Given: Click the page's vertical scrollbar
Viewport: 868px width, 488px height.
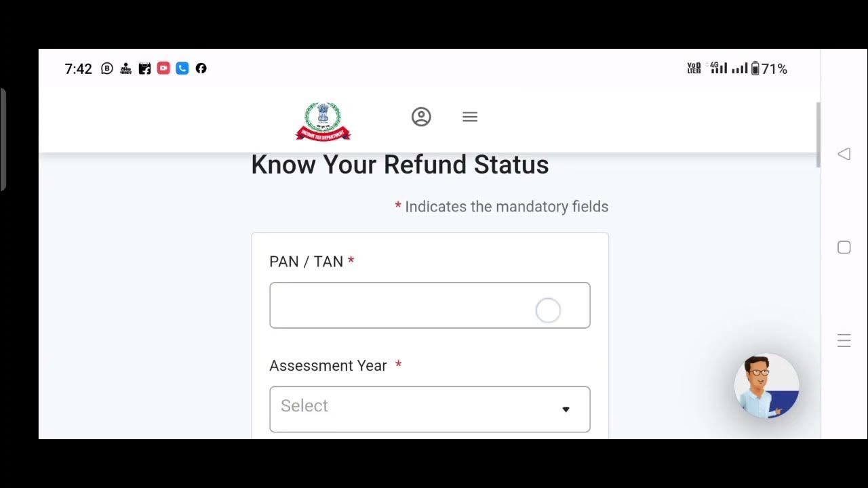Looking at the screenshot, I should 818,136.
